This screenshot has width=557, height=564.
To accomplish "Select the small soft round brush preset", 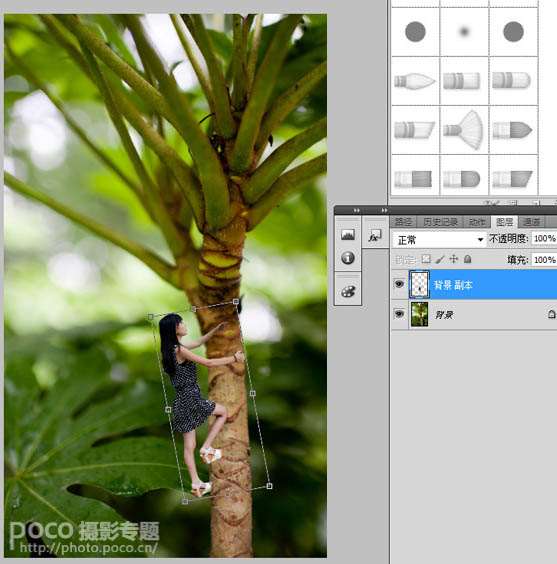I will (x=464, y=32).
